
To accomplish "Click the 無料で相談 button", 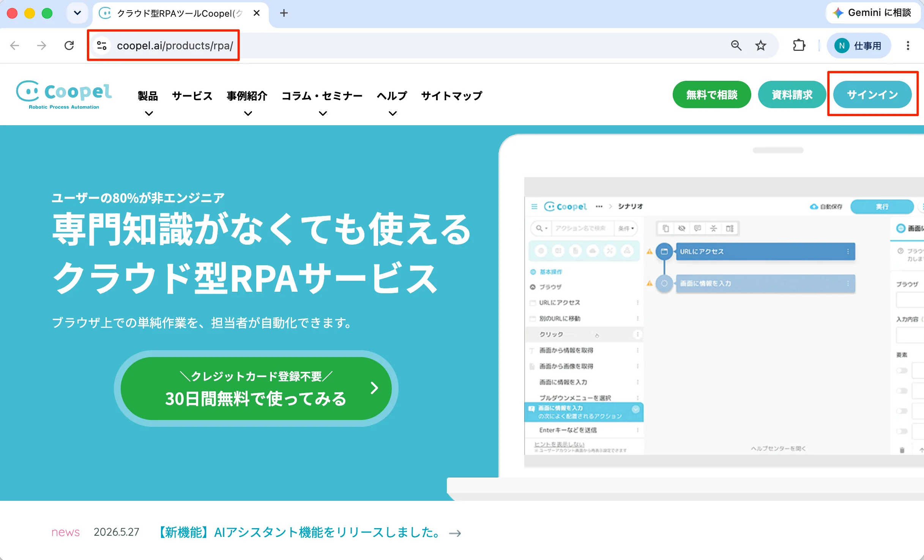I will (x=711, y=94).
